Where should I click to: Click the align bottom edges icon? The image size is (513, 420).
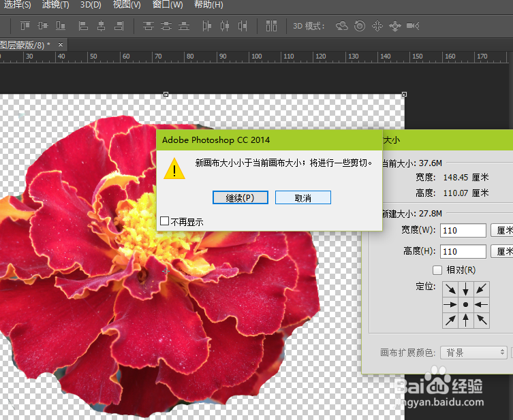(x=61, y=25)
